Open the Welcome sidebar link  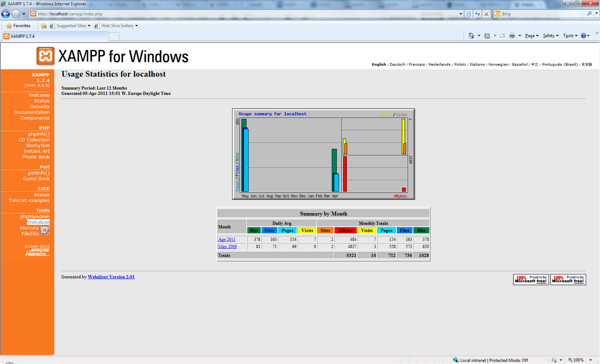click(x=39, y=95)
